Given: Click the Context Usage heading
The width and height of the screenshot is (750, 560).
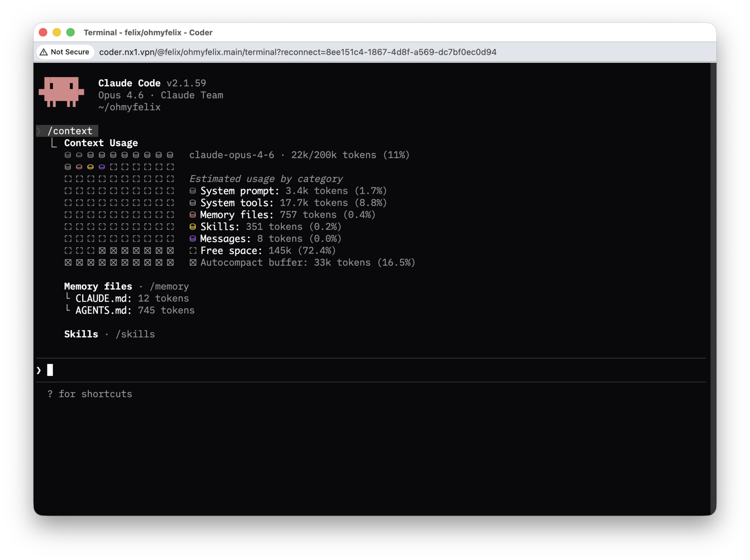Looking at the screenshot, I should click(101, 143).
